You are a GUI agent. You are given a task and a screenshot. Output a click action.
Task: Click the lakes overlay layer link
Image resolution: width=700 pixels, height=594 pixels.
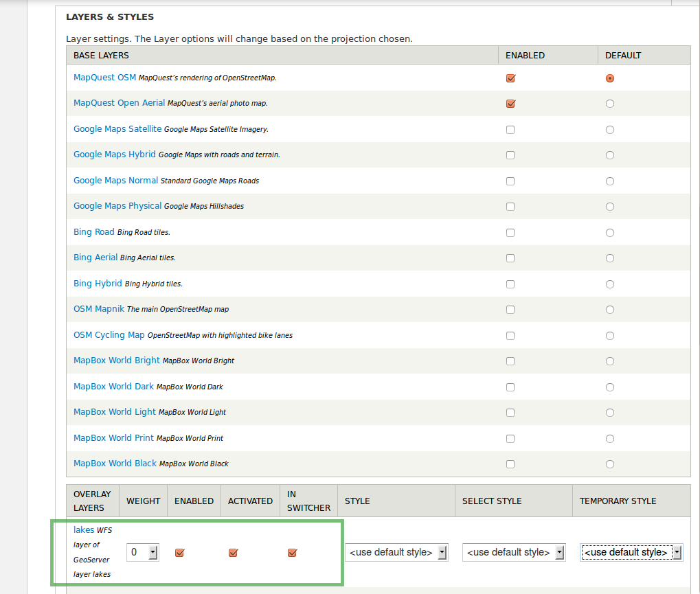[84, 529]
